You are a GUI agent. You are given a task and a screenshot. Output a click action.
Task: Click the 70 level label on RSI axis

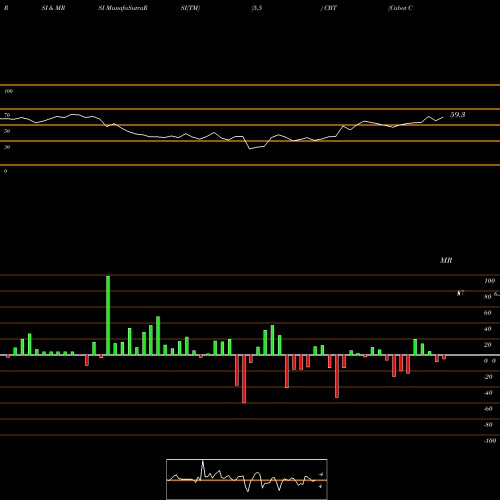click(7, 115)
